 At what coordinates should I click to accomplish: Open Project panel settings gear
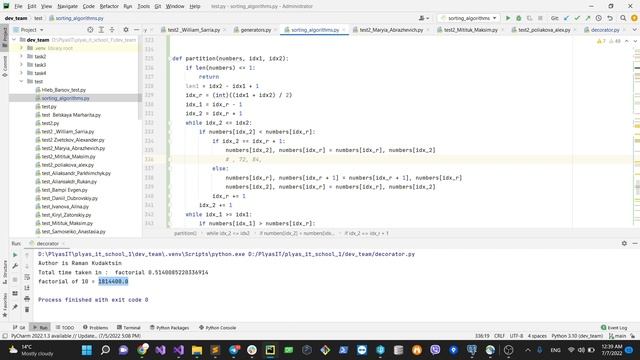tap(126, 30)
